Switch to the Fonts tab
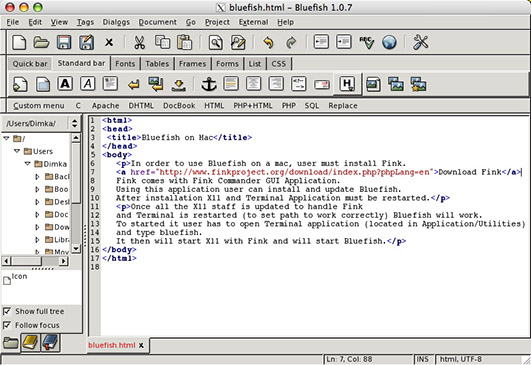This screenshot has width=531, height=365. (125, 64)
